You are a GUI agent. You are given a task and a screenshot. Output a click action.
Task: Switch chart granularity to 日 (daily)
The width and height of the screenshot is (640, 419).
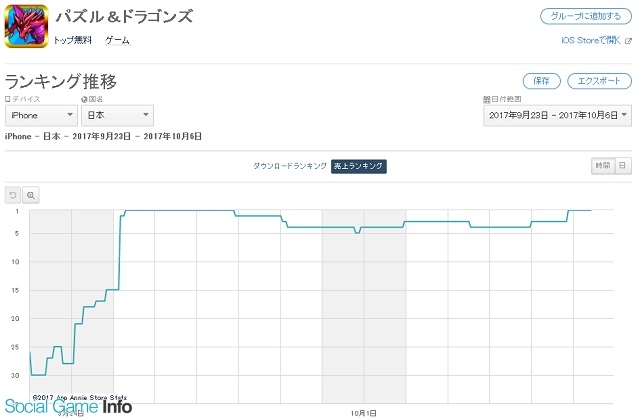623,166
